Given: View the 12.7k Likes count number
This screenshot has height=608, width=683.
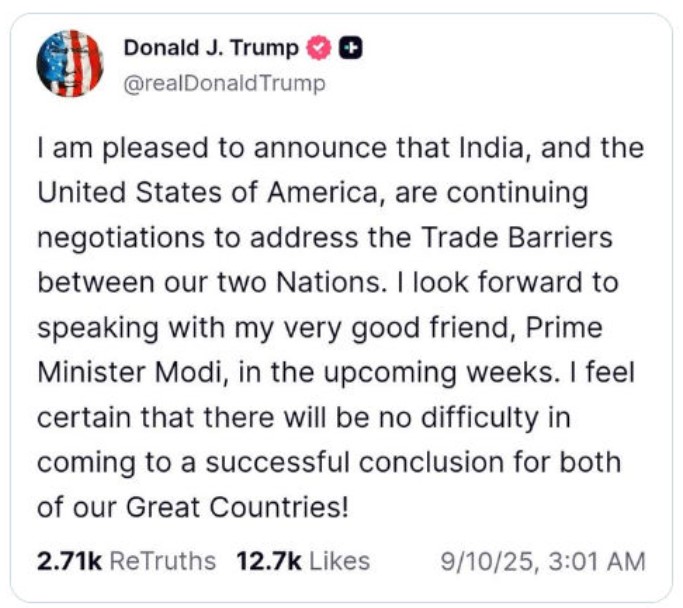Looking at the screenshot, I should pos(269,561).
